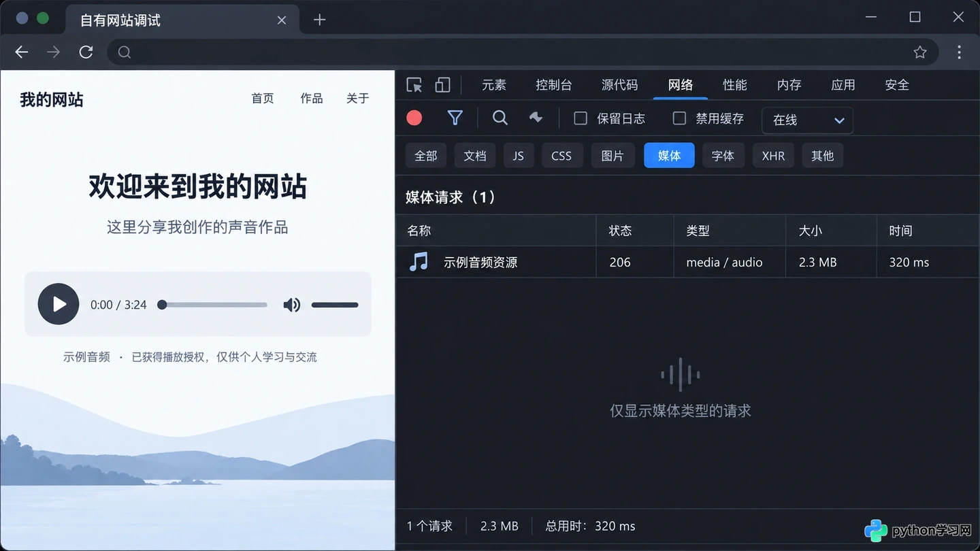Click the audio progress seek slider

212,305
